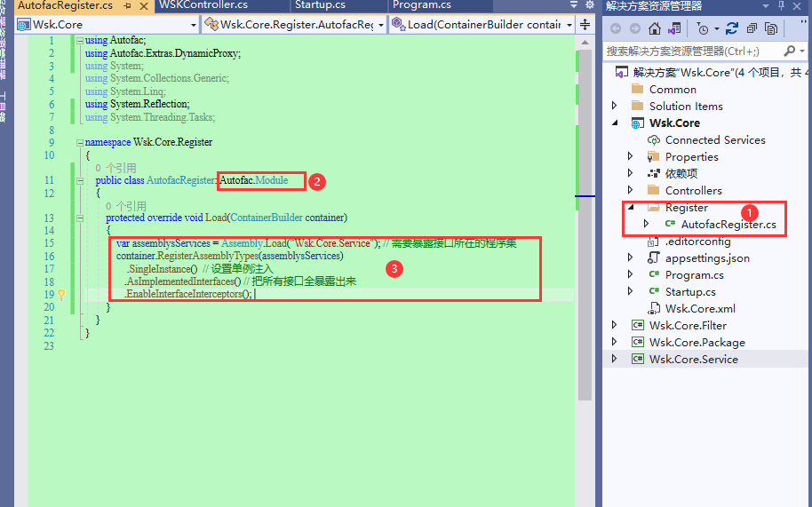Expand the appsettings.json node
This screenshot has width=812, height=507.
630,257
